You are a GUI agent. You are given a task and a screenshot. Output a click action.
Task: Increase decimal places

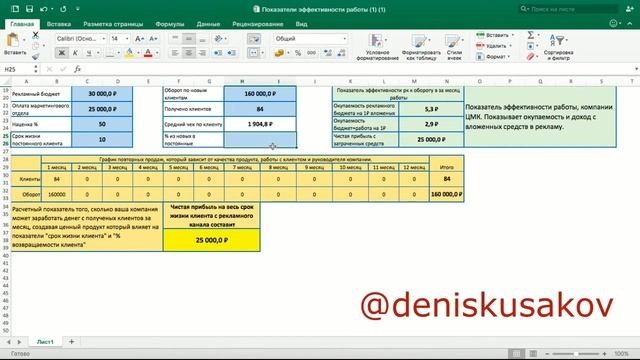(327, 53)
